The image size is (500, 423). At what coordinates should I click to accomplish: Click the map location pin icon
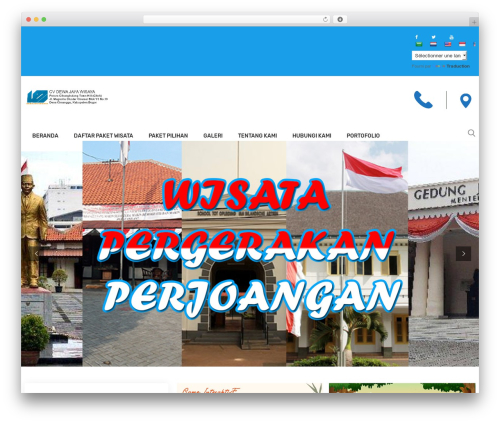[x=466, y=101]
